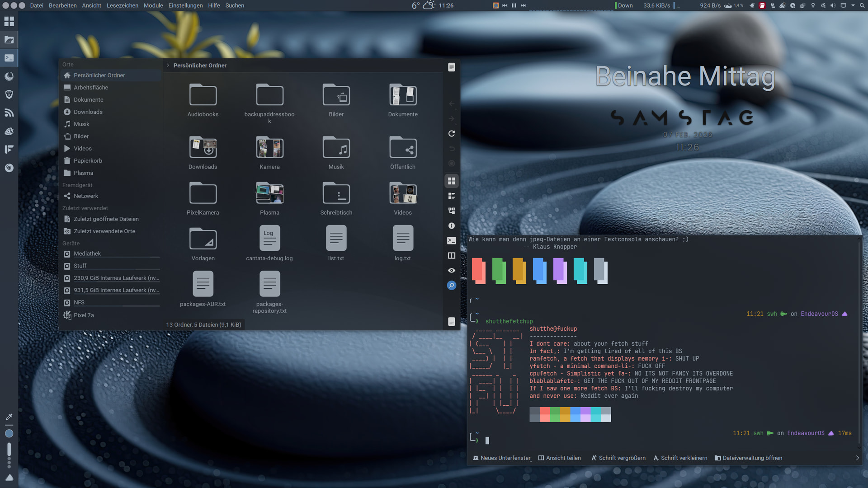Image resolution: width=868 pixels, height=488 pixels.
Task: Open the Einstellungen menu
Action: pos(185,5)
